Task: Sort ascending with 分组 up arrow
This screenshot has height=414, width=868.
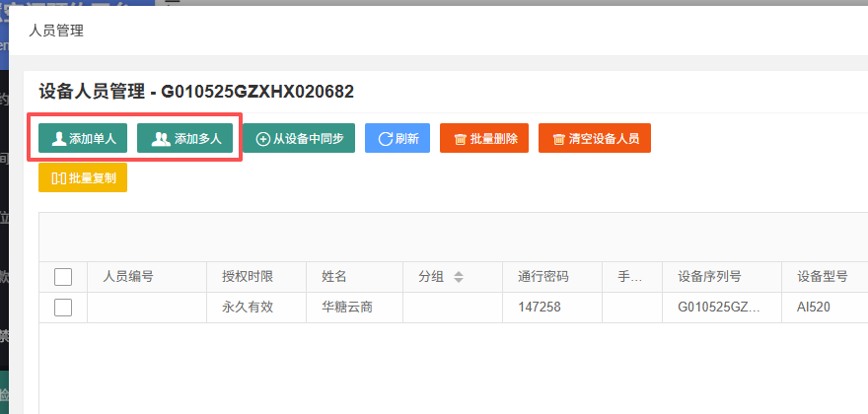Action: pyautogui.click(x=459, y=273)
